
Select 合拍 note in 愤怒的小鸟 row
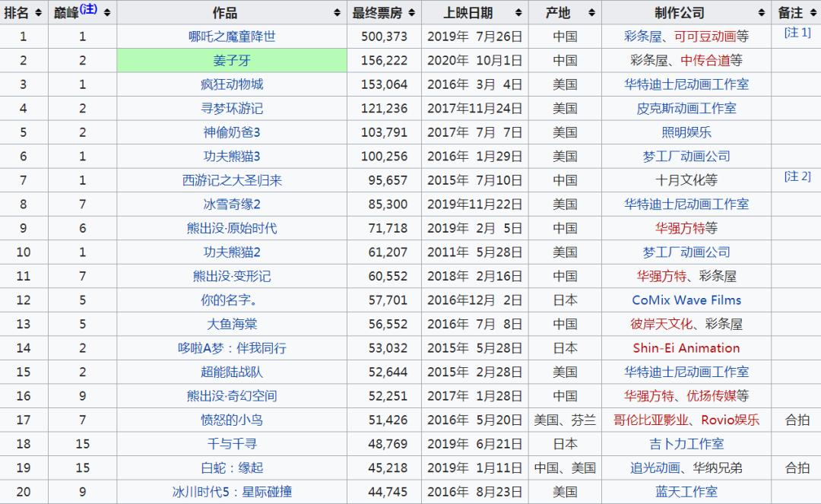pos(797,420)
